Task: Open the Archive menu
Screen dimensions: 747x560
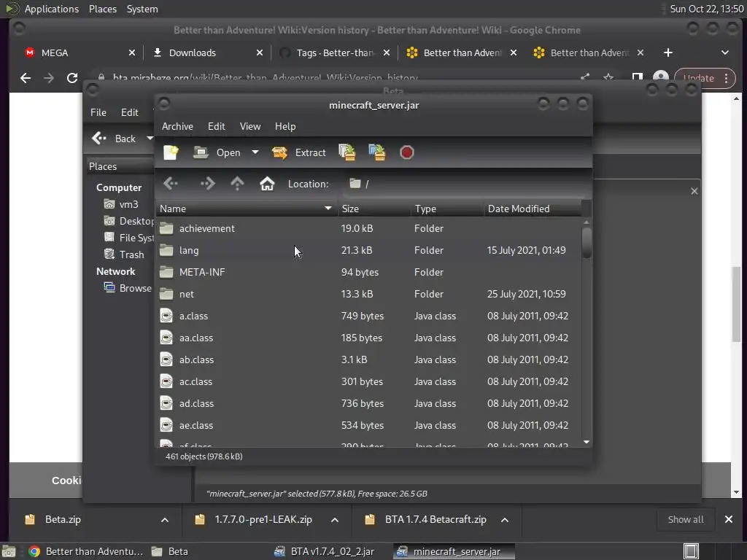Action: [177, 126]
